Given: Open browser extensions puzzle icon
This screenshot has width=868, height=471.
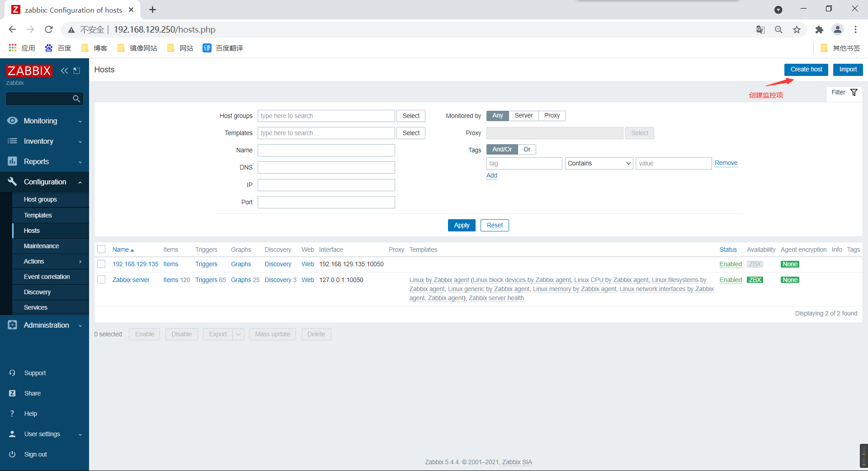Looking at the screenshot, I should [x=819, y=29].
